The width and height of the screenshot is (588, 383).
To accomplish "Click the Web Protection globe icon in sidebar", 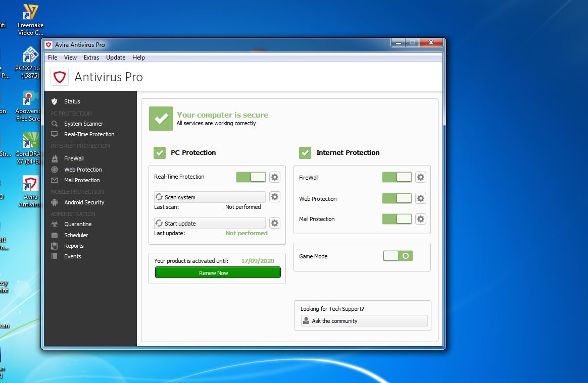I will coord(55,170).
